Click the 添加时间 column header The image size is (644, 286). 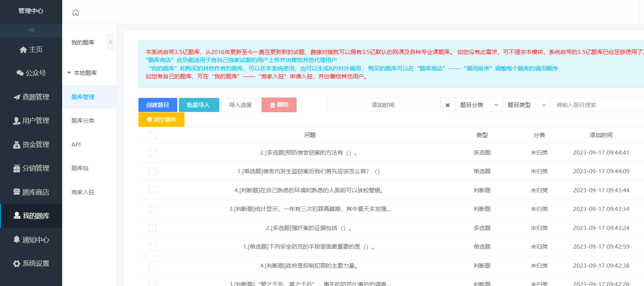pos(601,135)
